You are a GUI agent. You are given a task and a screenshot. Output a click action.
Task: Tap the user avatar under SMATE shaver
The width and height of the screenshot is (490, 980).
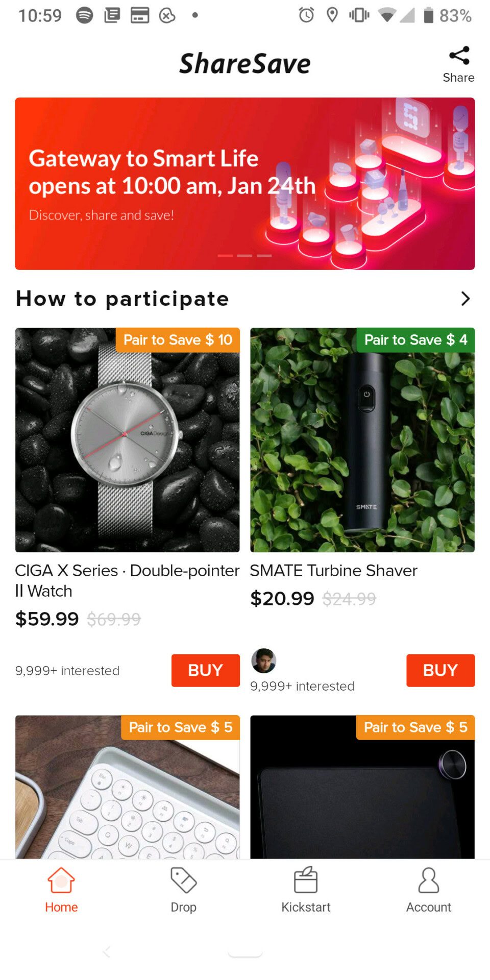click(x=264, y=661)
